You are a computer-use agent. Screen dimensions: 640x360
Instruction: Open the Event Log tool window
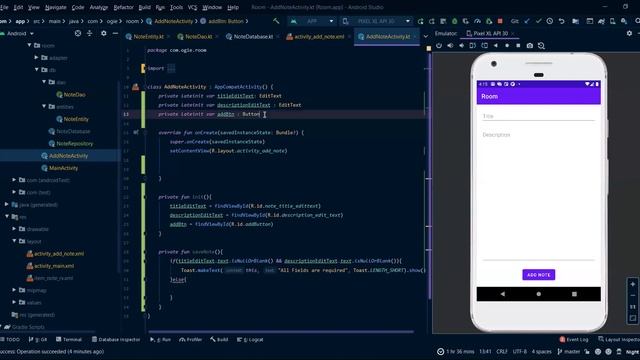point(573,340)
